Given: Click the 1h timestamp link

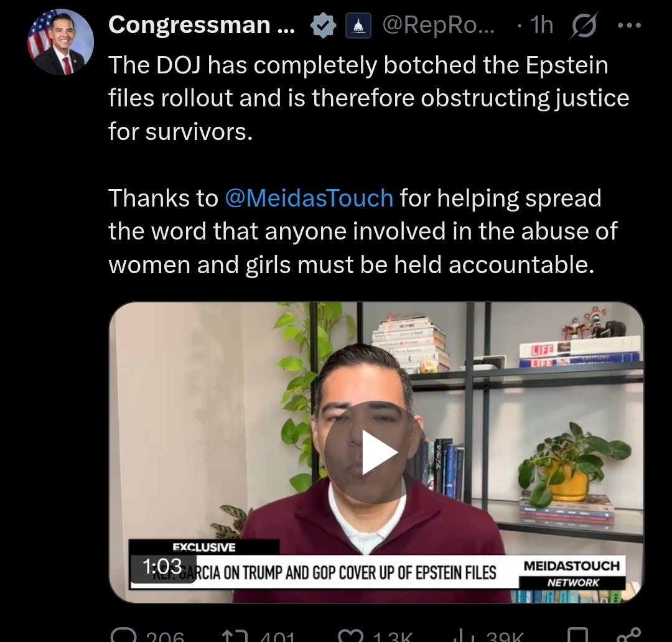Looking at the screenshot, I should [x=541, y=26].
